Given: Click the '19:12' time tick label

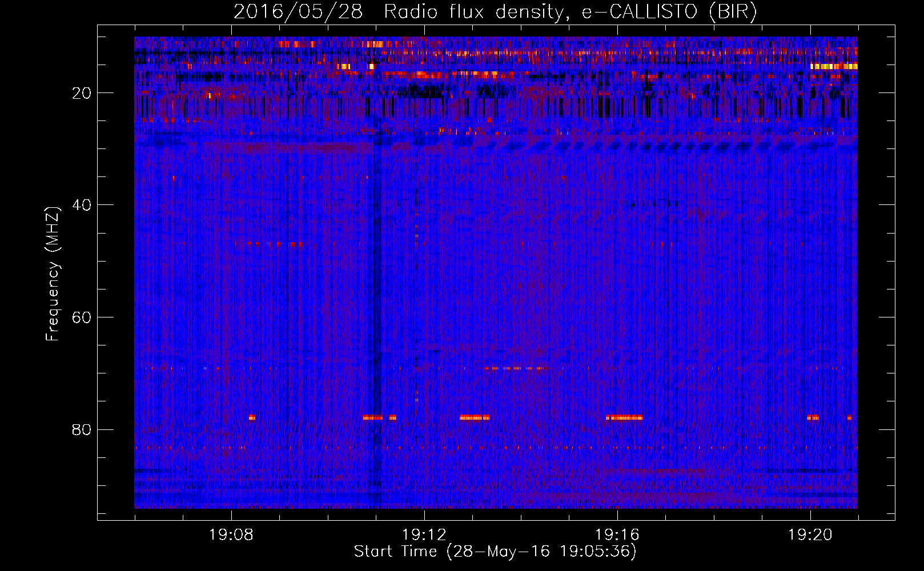Looking at the screenshot, I should 424,535.
